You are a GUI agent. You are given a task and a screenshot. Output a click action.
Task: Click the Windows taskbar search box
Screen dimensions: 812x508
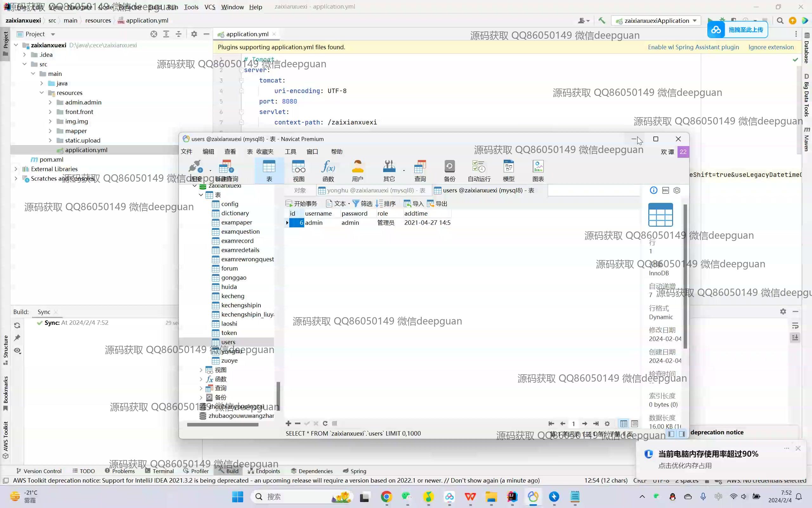(302, 497)
